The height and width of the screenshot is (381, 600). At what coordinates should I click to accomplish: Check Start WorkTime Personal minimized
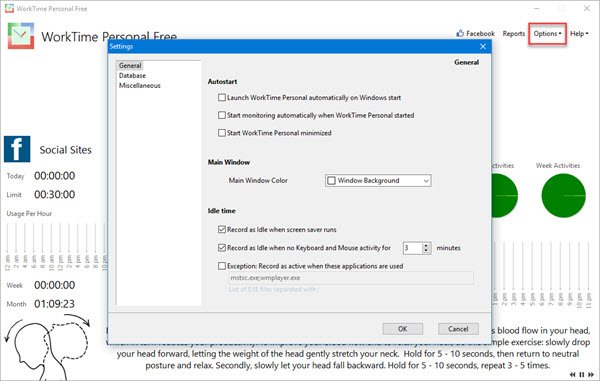tap(222, 133)
